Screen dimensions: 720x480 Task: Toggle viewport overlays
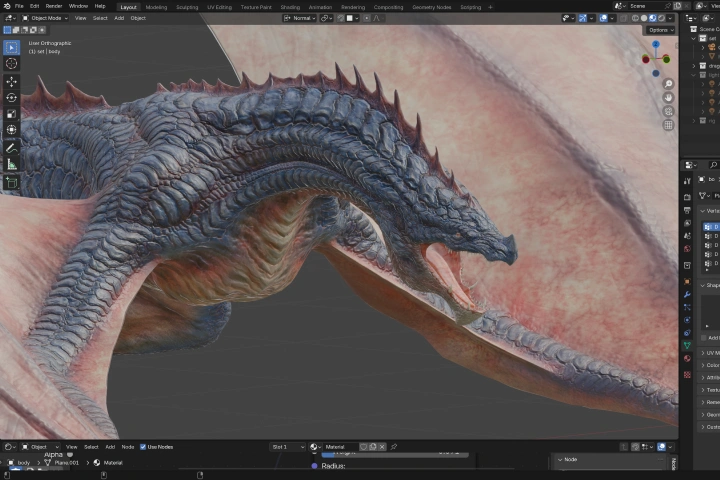pyautogui.click(x=603, y=18)
